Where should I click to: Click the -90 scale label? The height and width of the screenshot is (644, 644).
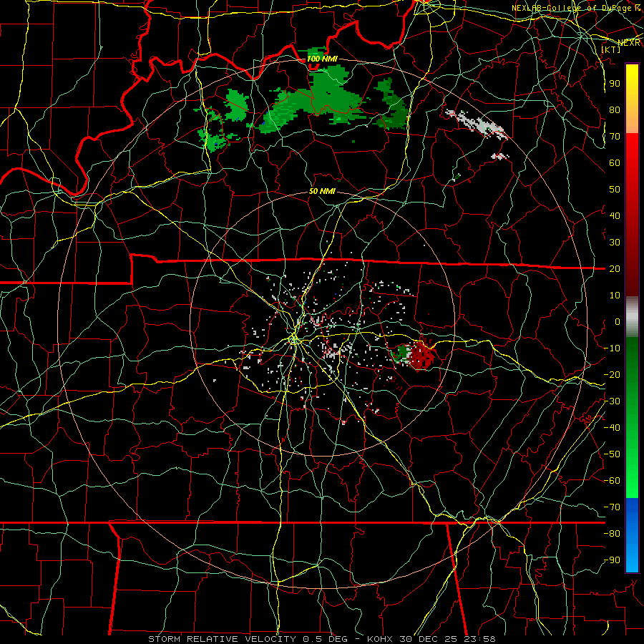(612, 560)
